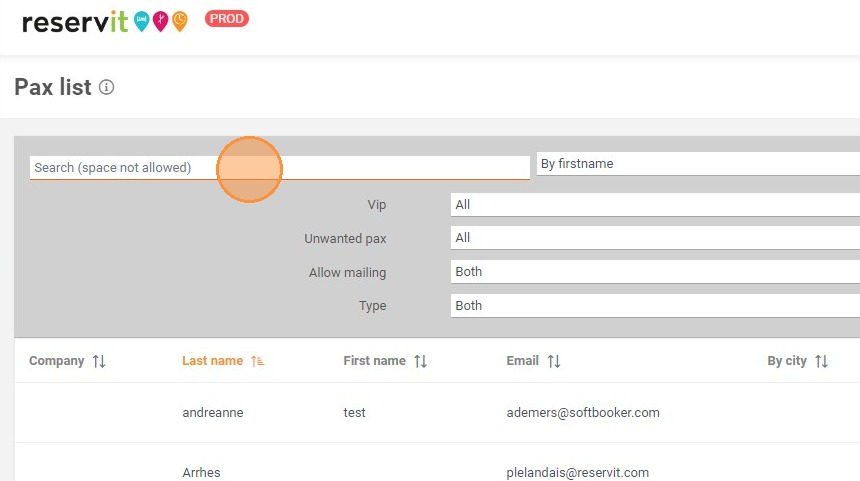Click the Last name column header text
The height and width of the screenshot is (481, 860).
[212, 361]
